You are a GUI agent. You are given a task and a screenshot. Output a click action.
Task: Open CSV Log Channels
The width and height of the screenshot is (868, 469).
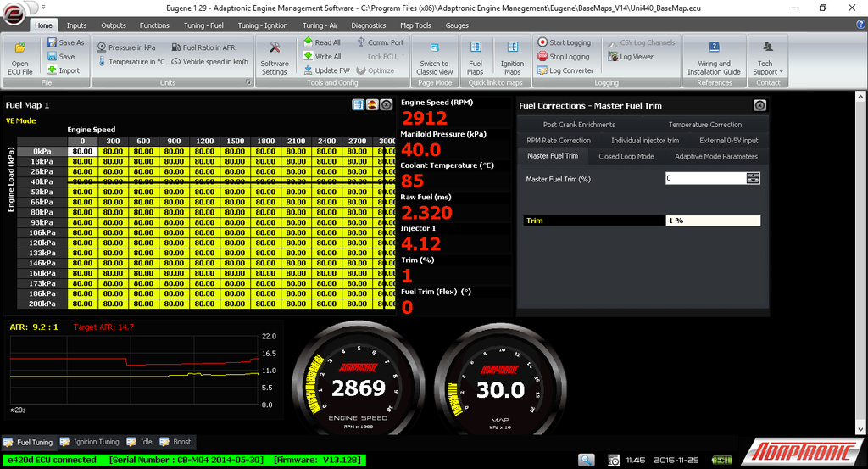click(641, 42)
